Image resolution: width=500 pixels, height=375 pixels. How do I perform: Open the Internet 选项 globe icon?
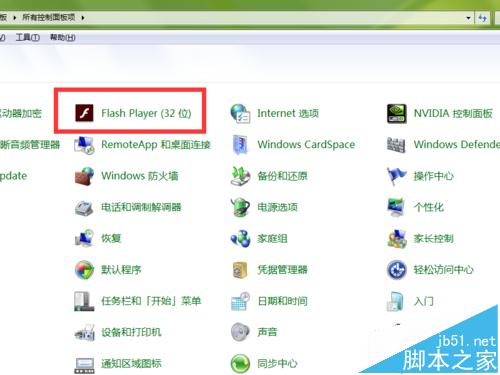pos(240,113)
